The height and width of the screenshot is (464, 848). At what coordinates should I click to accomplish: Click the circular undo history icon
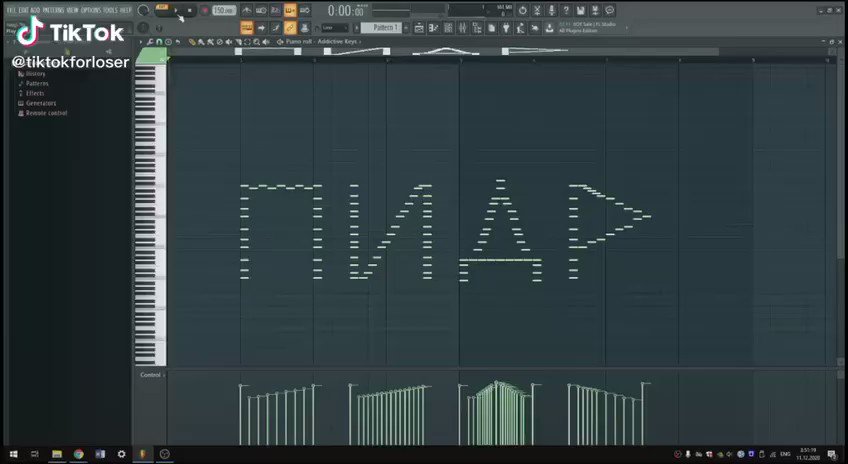point(522,10)
